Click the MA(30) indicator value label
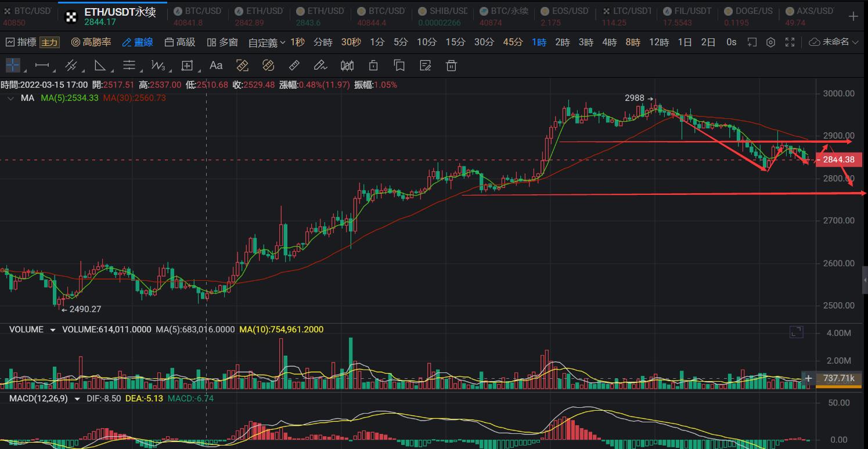 point(134,98)
